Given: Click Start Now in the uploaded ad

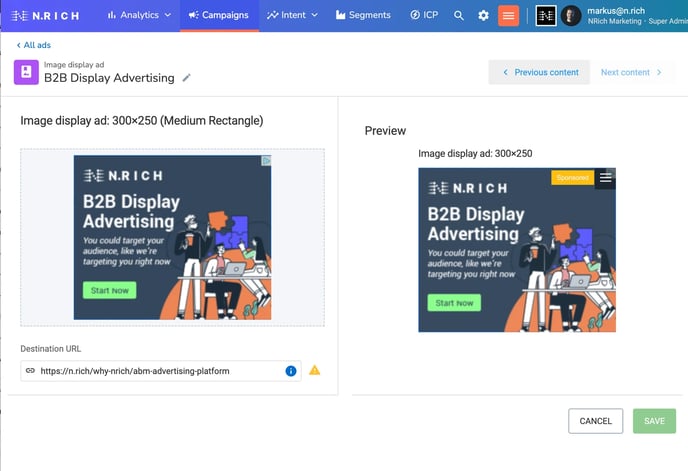Looking at the screenshot, I should tap(109, 290).
